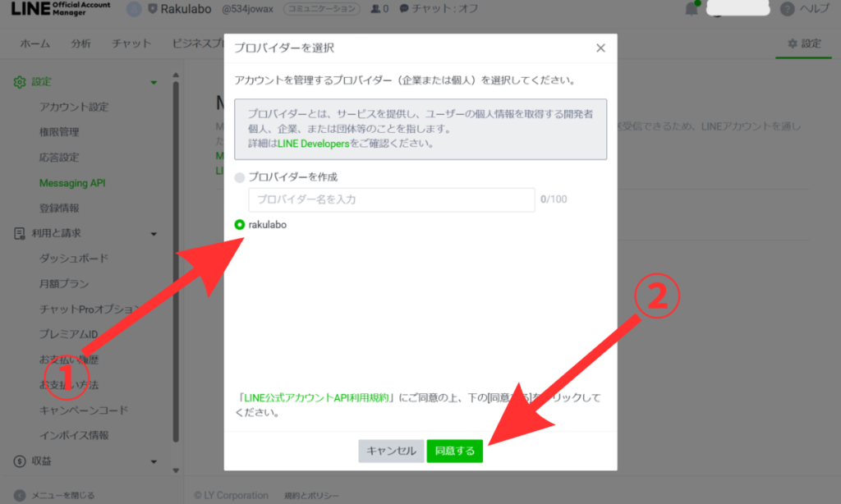Open 権限管理 in the sidebar
841x504 pixels.
point(59,132)
